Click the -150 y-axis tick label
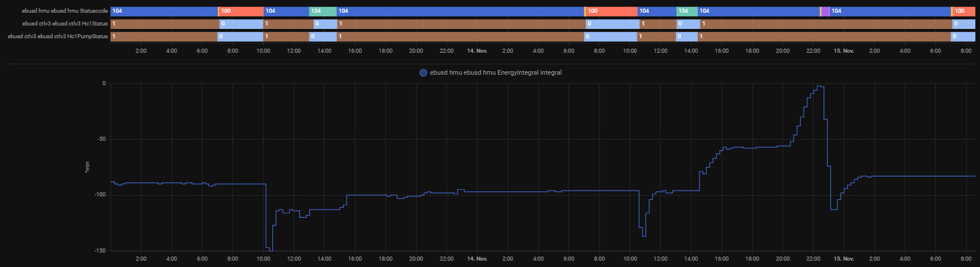 pyautogui.click(x=100, y=251)
